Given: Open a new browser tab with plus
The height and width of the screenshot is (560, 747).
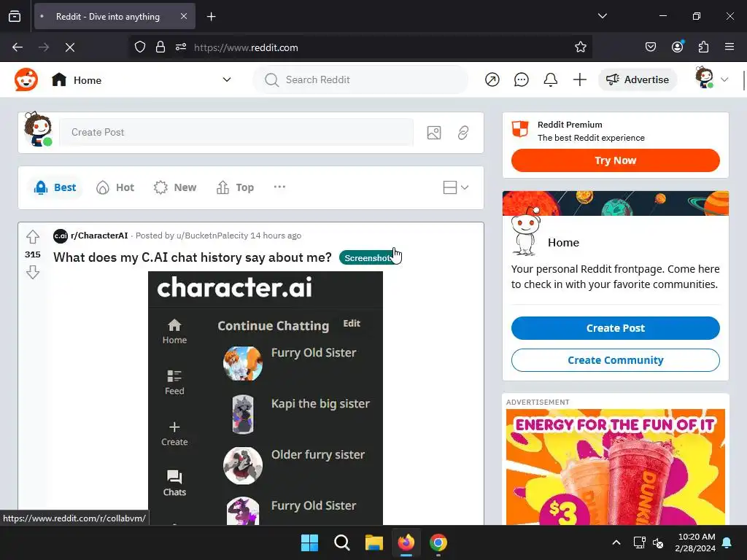Looking at the screenshot, I should (x=211, y=17).
